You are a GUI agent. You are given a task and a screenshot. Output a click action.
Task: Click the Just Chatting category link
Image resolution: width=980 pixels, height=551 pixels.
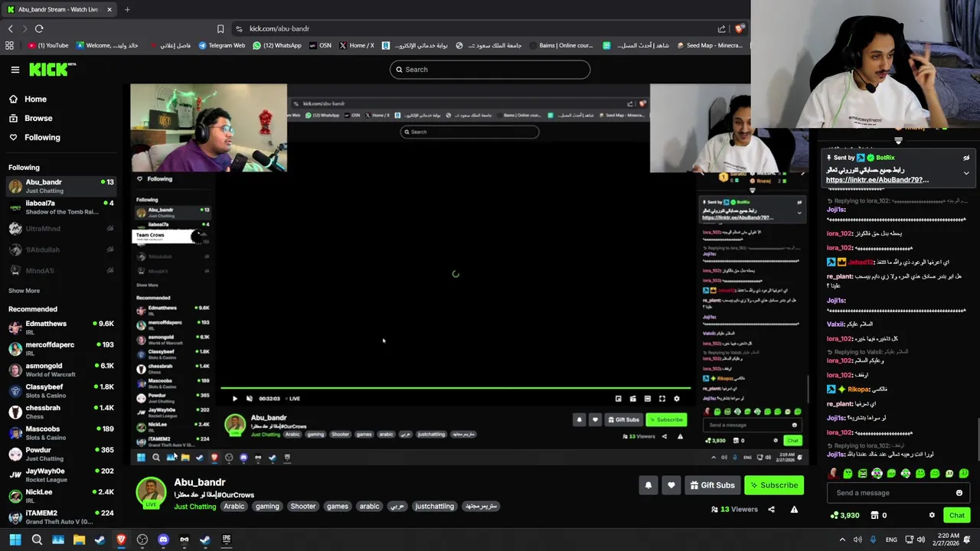(194, 507)
